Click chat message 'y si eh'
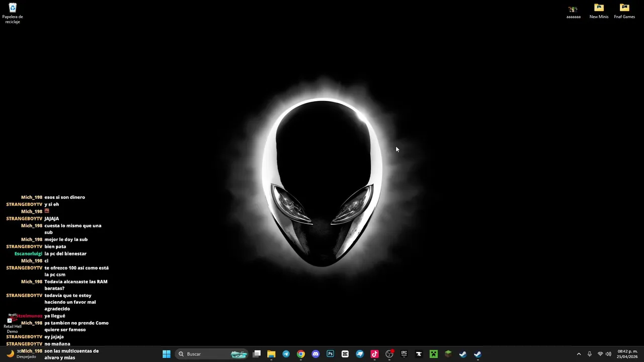This screenshot has height=362, width=644. (x=51, y=205)
